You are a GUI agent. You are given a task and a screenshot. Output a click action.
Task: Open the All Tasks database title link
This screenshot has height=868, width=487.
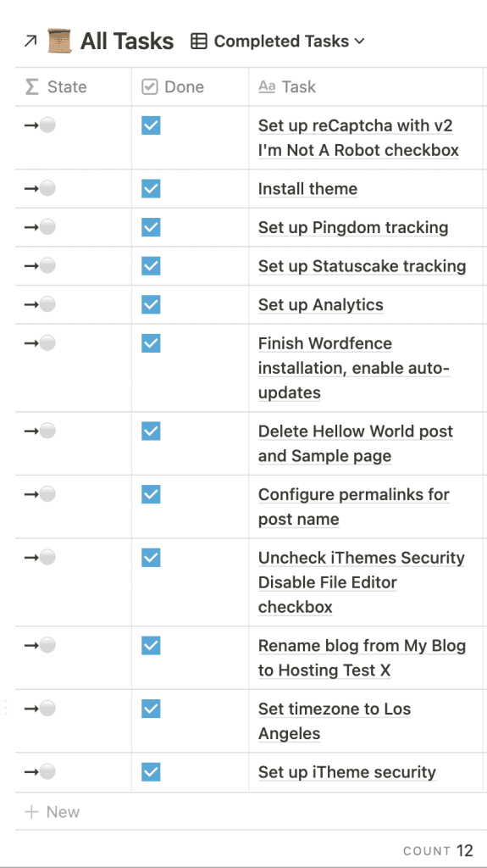[x=127, y=41]
